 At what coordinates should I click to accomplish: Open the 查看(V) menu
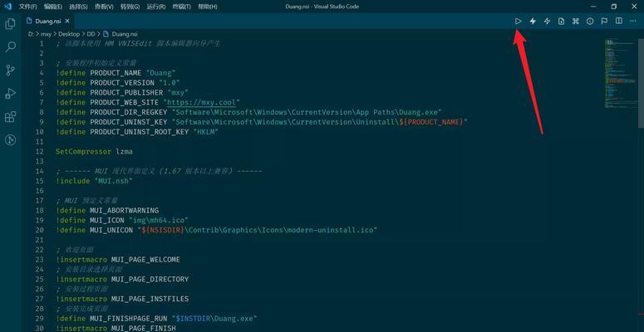[104, 7]
